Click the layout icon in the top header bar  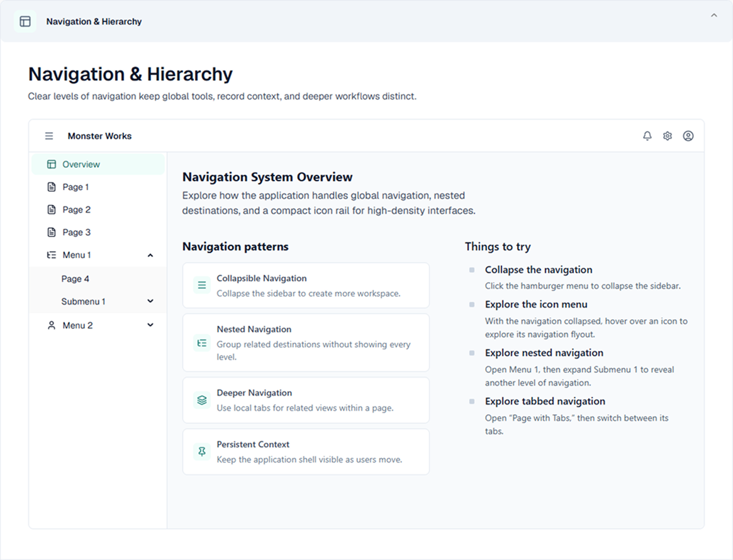tap(25, 21)
